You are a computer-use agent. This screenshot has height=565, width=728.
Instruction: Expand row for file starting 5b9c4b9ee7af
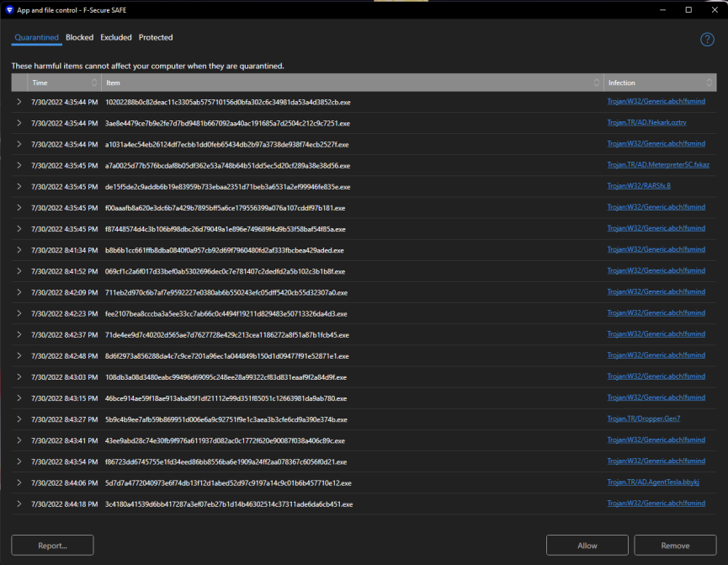(19, 419)
